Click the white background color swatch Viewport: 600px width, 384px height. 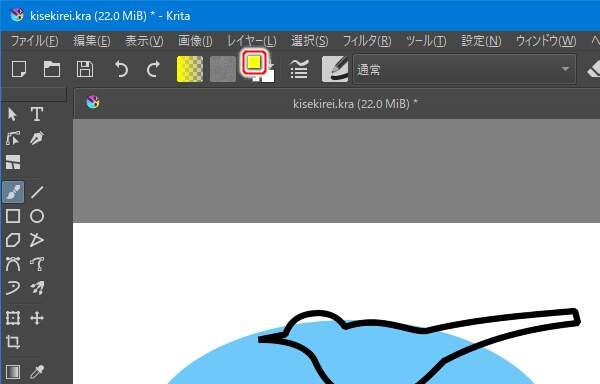269,76
